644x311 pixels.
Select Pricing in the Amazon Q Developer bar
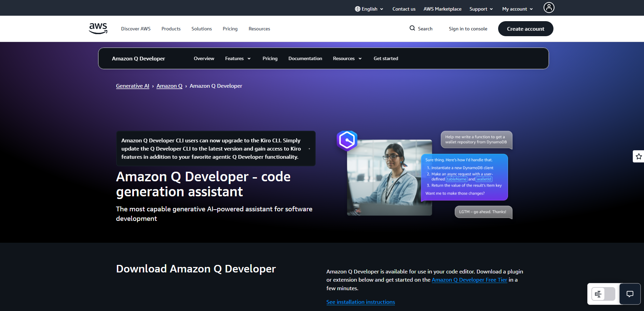pyautogui.click(x=270, y=58)
